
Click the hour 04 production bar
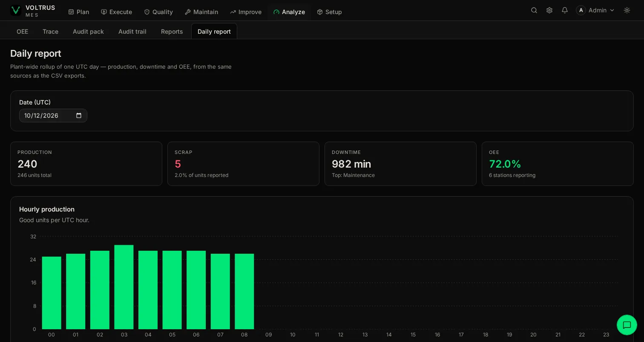tap(148, 290)
